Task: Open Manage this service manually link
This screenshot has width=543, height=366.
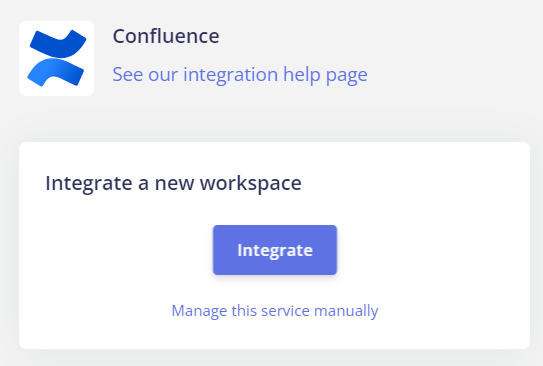Action: pos(275,311)
